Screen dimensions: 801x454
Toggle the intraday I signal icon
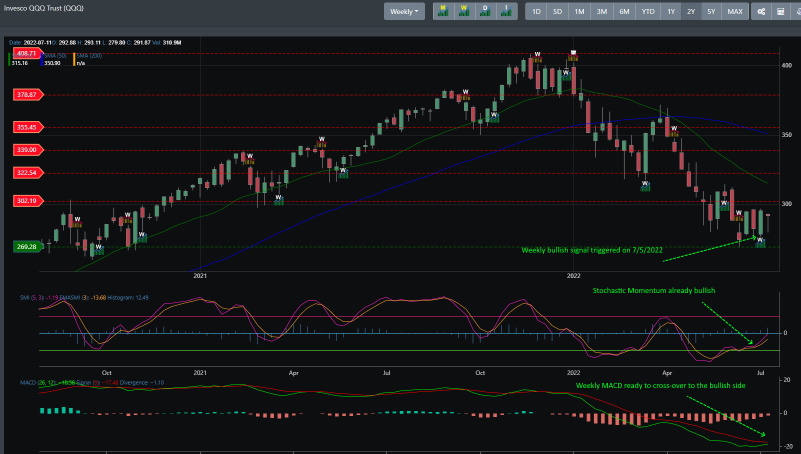(x=506, y=11)
